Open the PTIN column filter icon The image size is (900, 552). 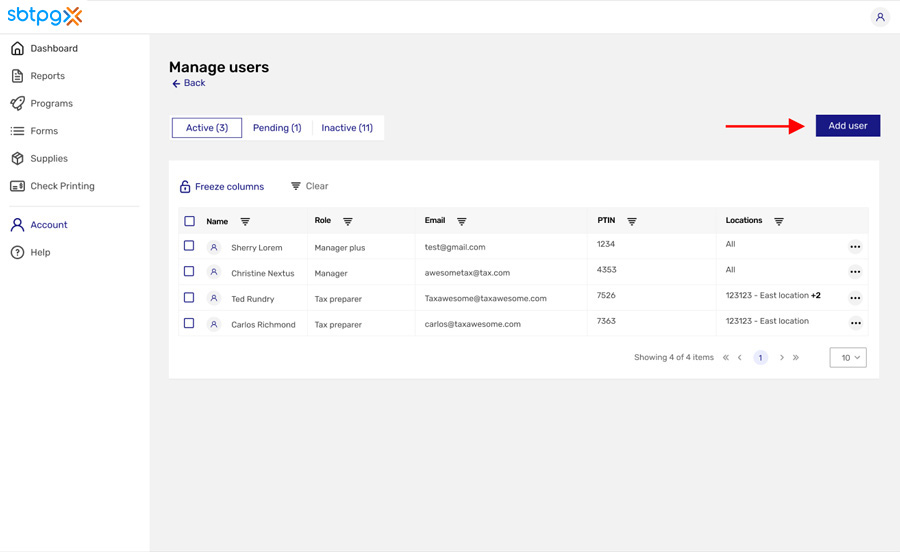(x=632, y=221)
